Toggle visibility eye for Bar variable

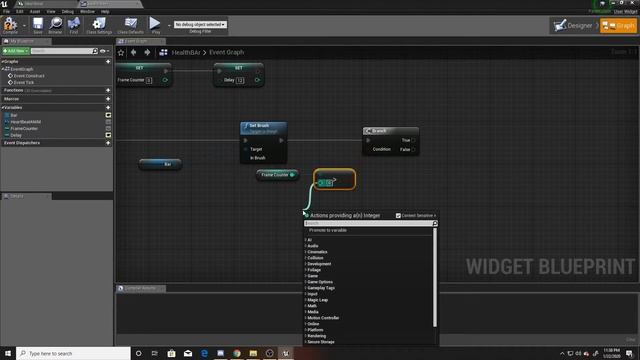pos(108,115)
